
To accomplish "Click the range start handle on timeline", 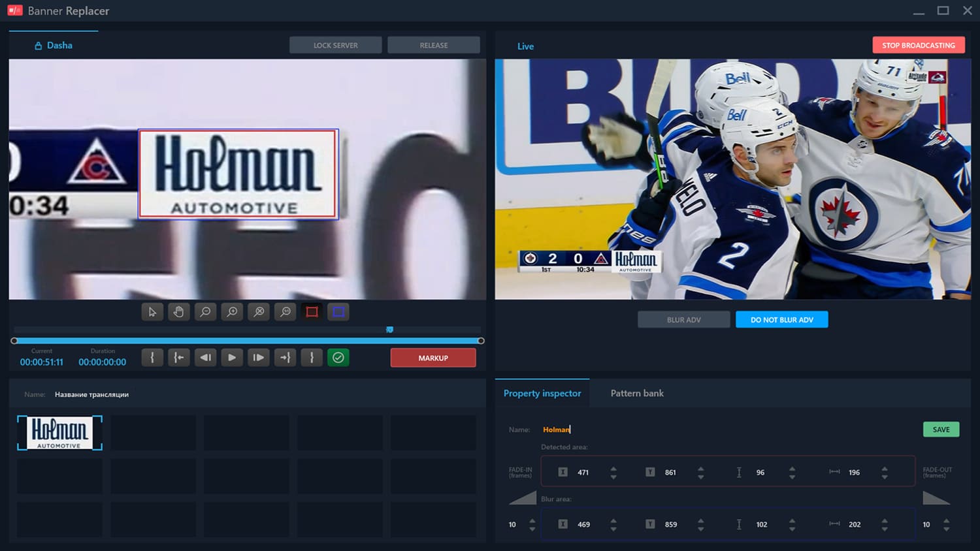I will coord(14,341).
